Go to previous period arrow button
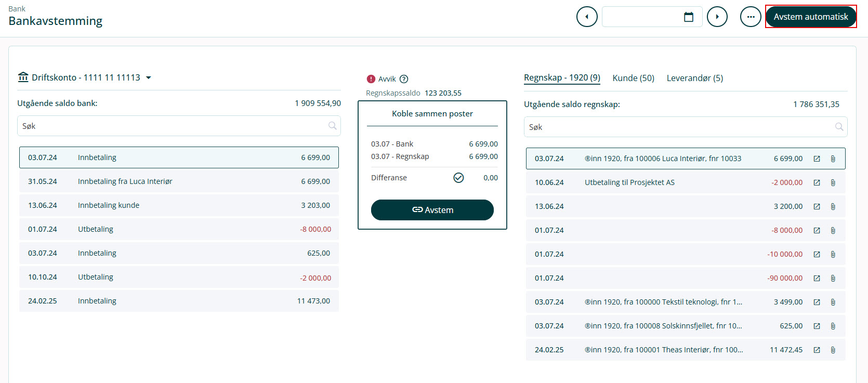The width and height of the screenshot is (868, 383). (x=587, y=17)
